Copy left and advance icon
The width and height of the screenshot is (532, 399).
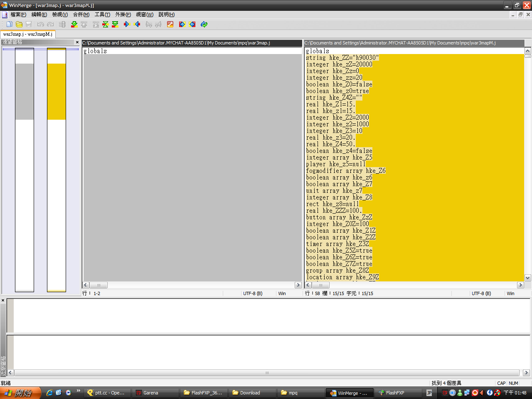[158, 25]
